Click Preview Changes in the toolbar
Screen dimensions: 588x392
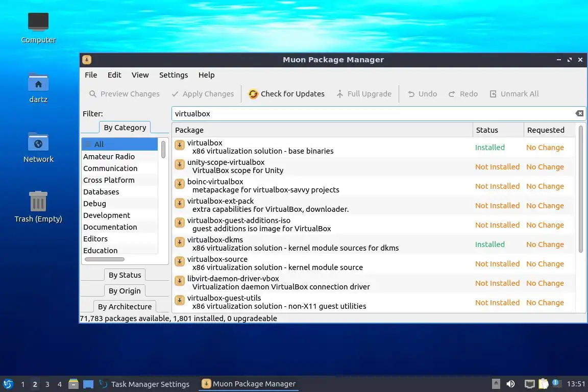tap(124, 94)
